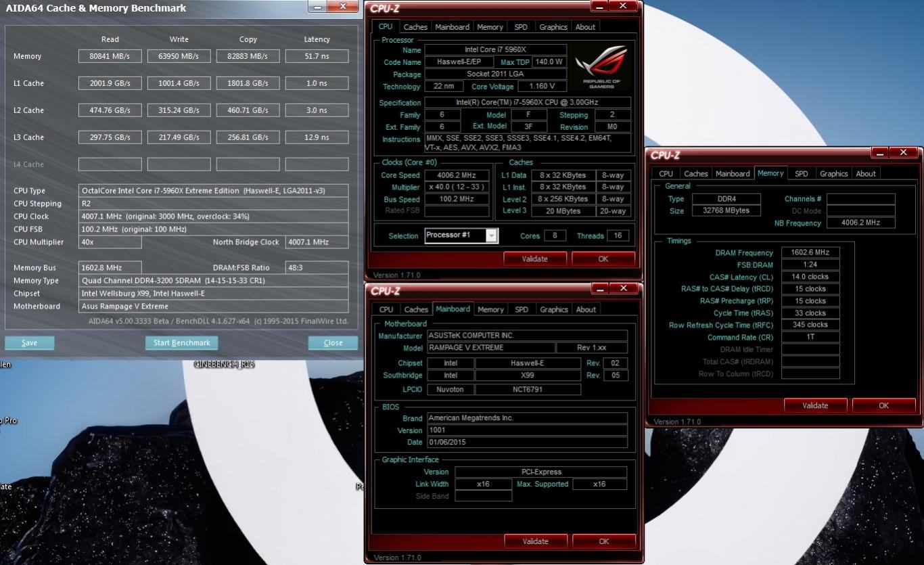
Task: Click Memory Size 32768 MBytes field
Action: tap(728, 211)
